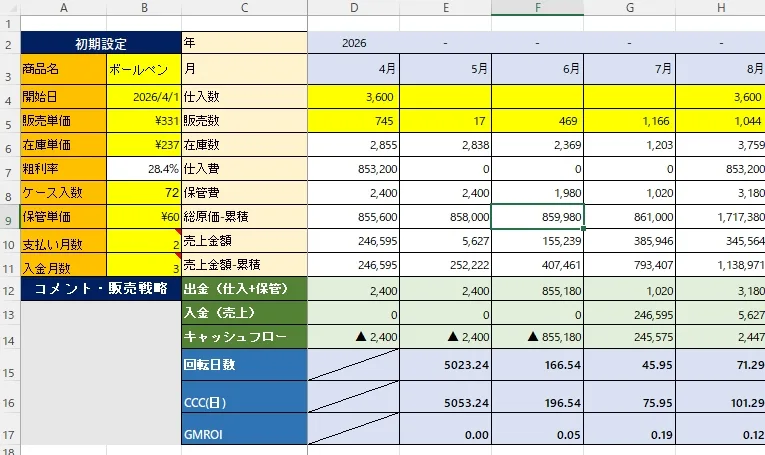Click the 初期設定 header cell
This screenshot has width=765, height=455.
[x=101, y=43]
